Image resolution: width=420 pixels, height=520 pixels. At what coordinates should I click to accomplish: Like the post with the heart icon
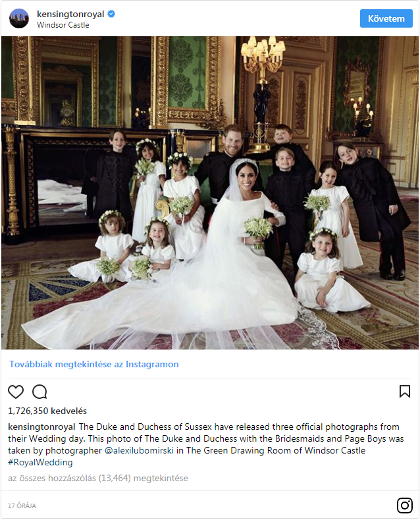[x=16, y=392]
